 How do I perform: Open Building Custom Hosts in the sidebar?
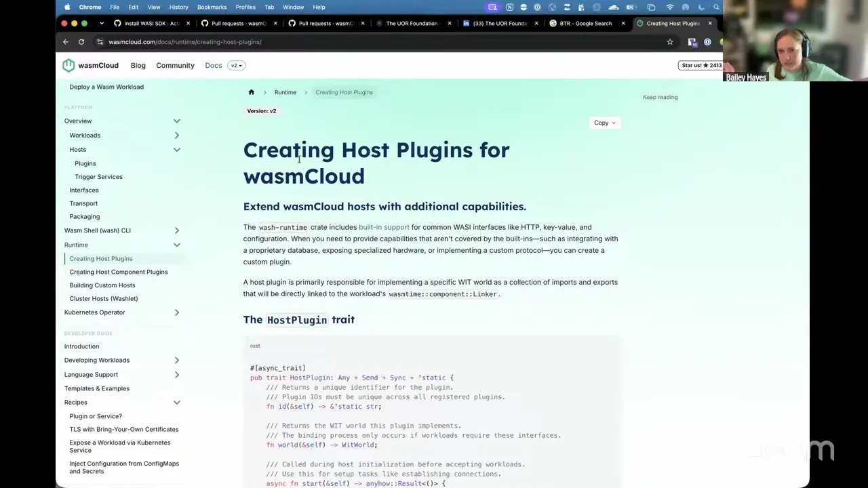click(x=102, y=285)
